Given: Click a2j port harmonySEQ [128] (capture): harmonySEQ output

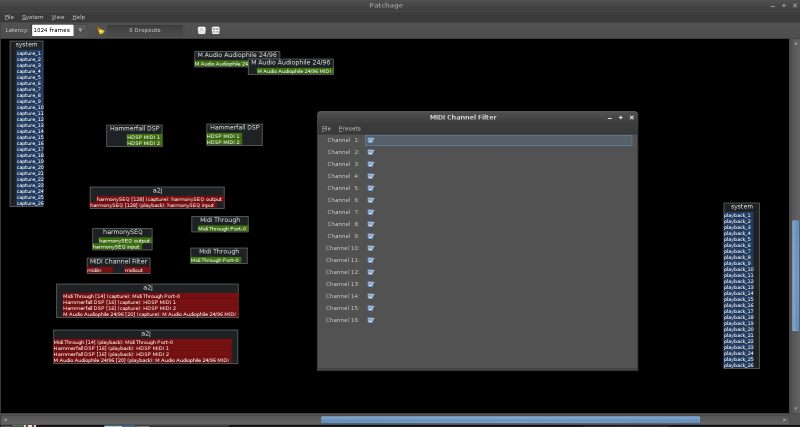Looking at the screenshot, I should (160, 199).
